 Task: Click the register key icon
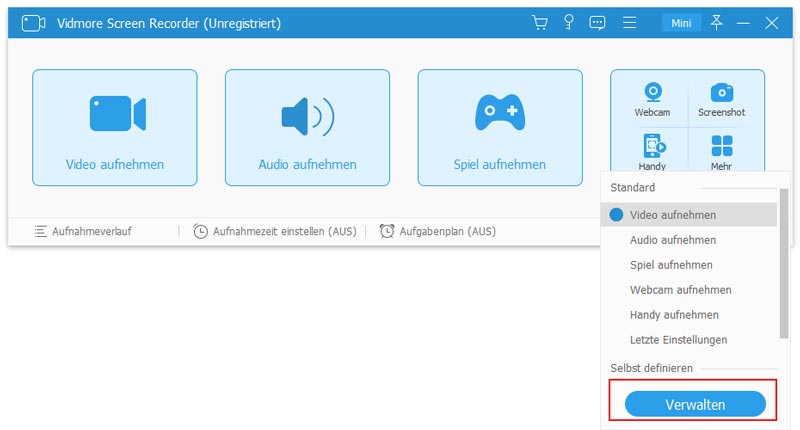tap(568, 22)
